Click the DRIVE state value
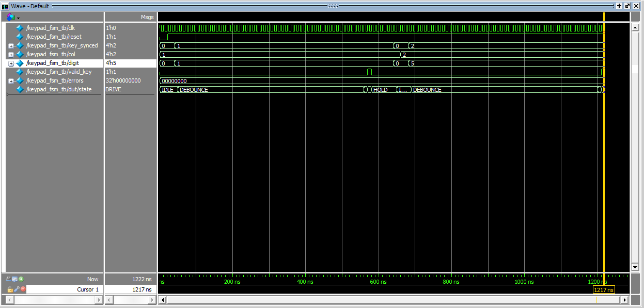Viewport: 644px width, 308px height. [x=114, y=89]
